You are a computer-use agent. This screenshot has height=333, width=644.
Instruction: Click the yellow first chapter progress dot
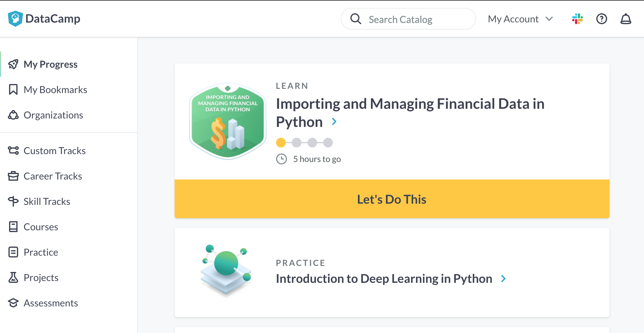click(281, 143)
